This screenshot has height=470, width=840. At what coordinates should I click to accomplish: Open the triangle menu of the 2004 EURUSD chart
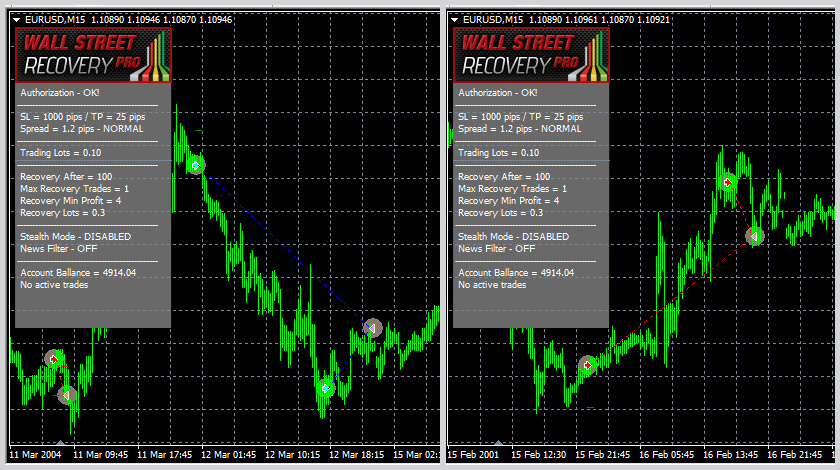(x=16, y=20)
